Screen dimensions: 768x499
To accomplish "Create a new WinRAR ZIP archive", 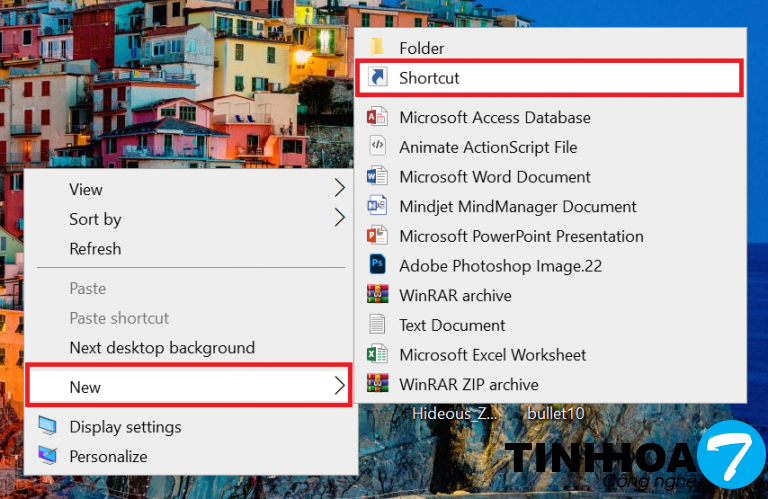I will (468, 384).
